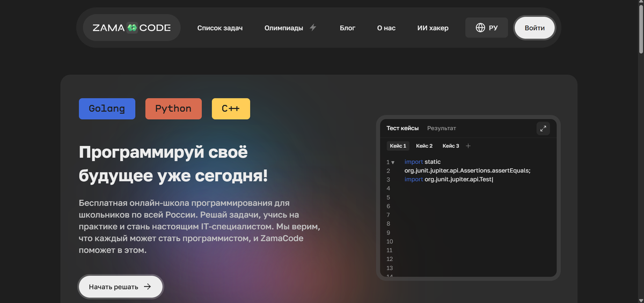Viewport: 644px width, 303px height.
Task: Select the C++ language tag
Action: [x=231, y=109]
